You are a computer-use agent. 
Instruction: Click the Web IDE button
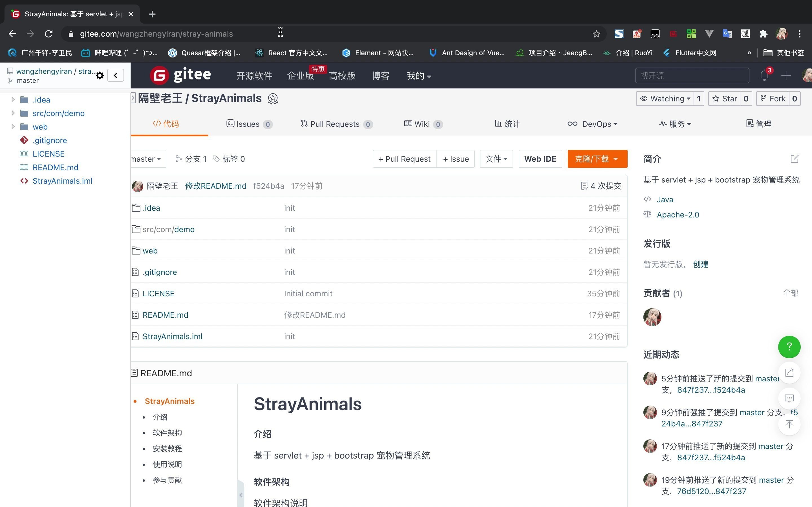540,159
